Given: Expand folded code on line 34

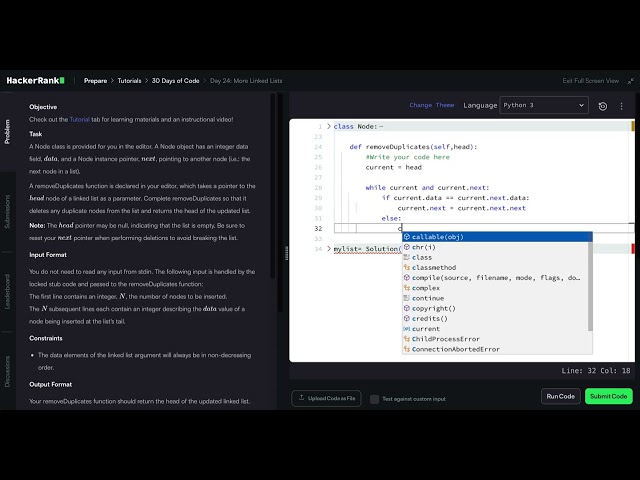Looking at the screenshot, I should 329,249.
